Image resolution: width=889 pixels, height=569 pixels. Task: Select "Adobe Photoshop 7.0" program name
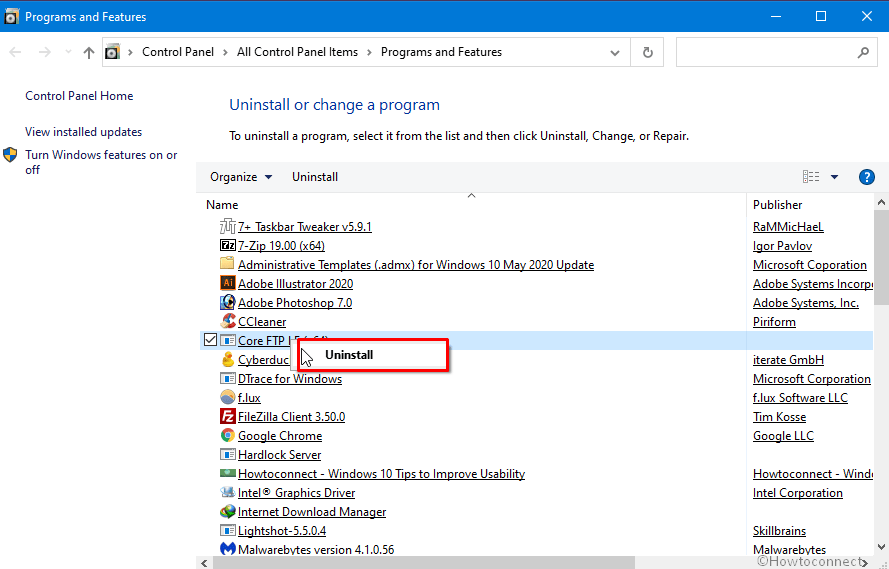[x=295, y=303]
